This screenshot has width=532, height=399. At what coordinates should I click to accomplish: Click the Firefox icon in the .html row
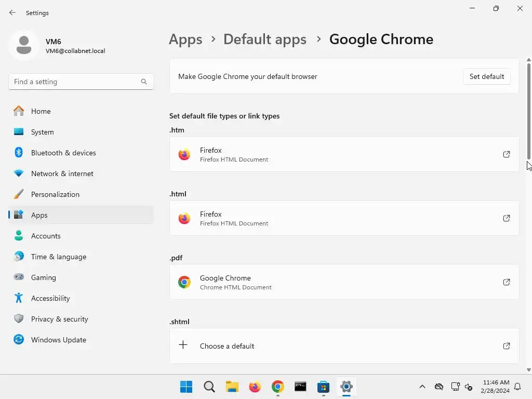point(184,218)
